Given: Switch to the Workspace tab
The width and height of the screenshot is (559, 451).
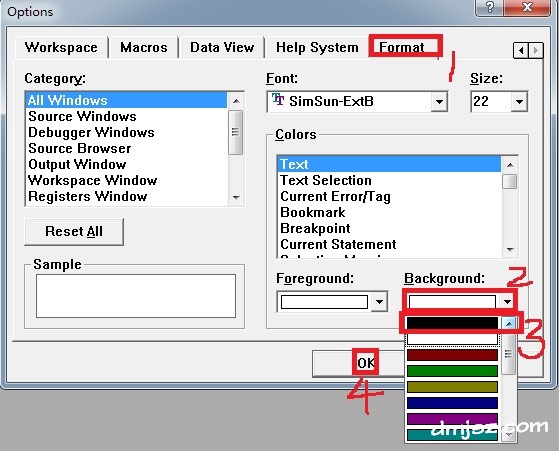Looking at the screenshot, I should (61, 47).
